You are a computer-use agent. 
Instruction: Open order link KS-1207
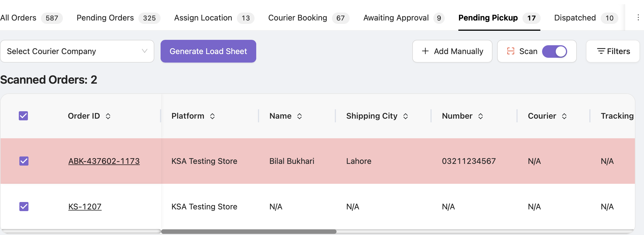85,207
